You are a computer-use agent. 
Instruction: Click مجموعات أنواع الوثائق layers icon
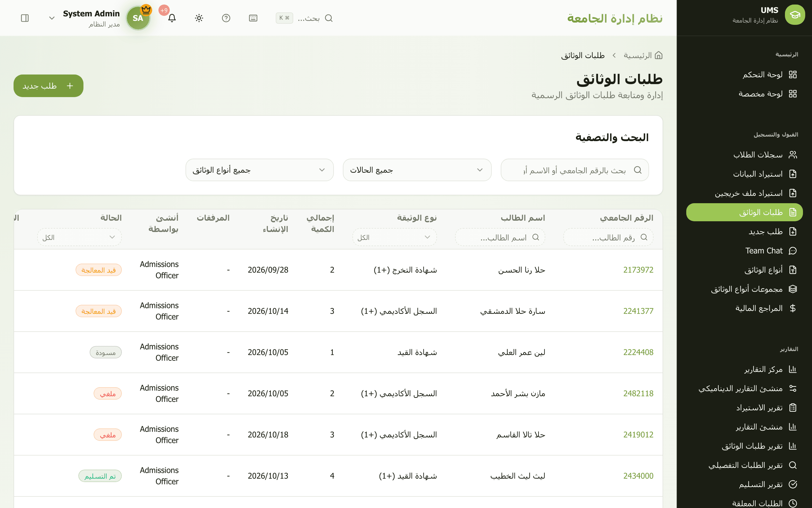793,289
